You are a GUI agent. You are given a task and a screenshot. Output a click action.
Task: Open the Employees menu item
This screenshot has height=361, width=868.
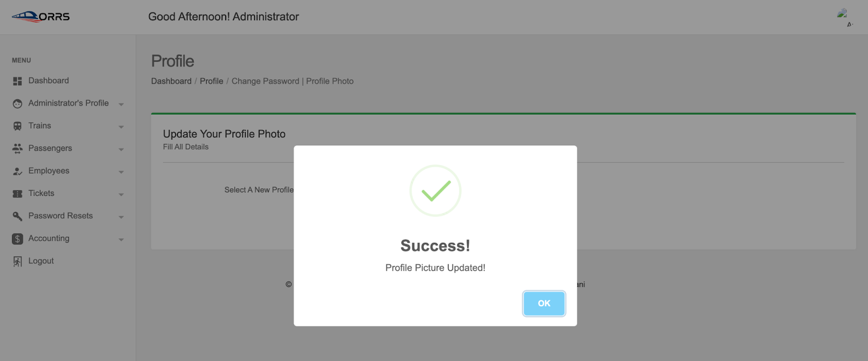coord(49,170)
